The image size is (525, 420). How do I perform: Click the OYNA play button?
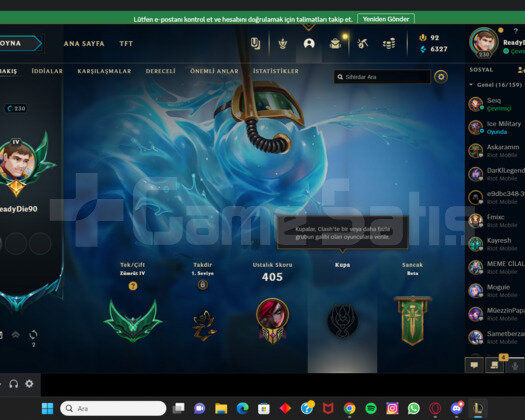click(x=20, y=43)
